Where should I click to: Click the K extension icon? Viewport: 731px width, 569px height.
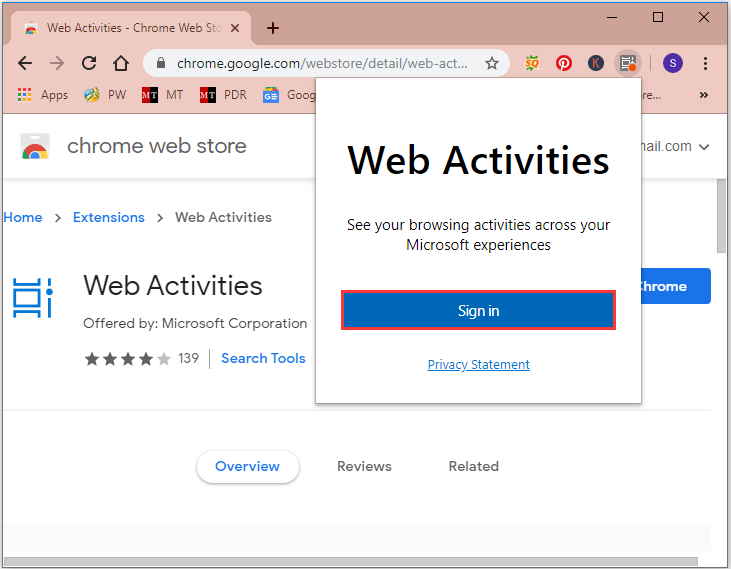[595, 63]
